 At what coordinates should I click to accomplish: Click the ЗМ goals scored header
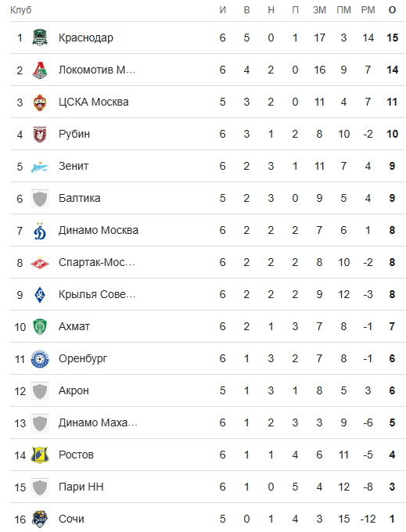[x=319, y=10]
